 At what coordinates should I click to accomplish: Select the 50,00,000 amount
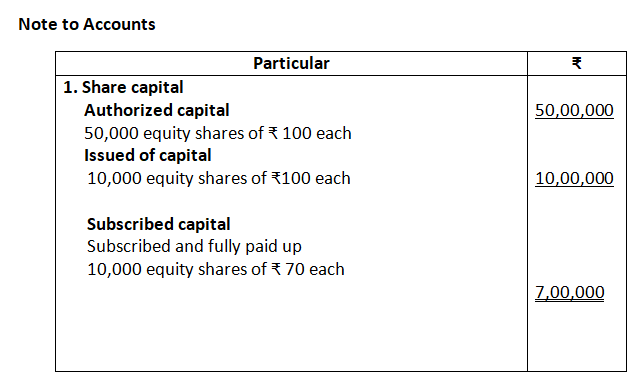(x=574, y=110)
